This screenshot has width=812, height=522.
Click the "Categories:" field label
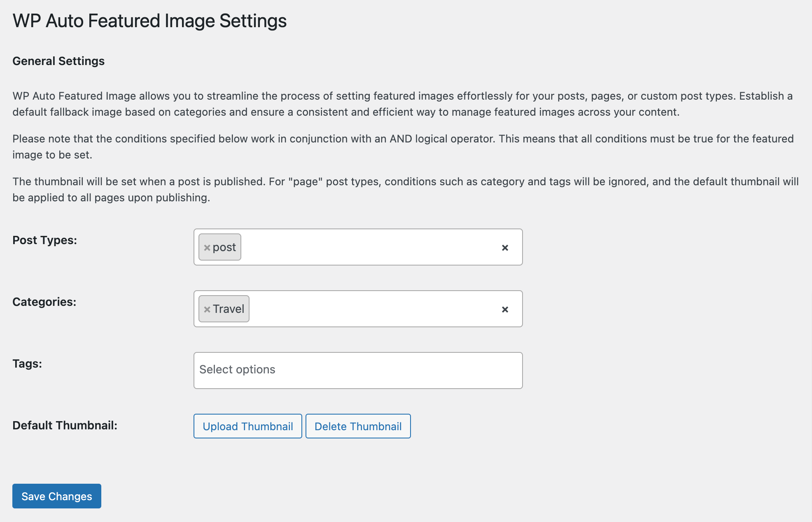coord(44,302)
